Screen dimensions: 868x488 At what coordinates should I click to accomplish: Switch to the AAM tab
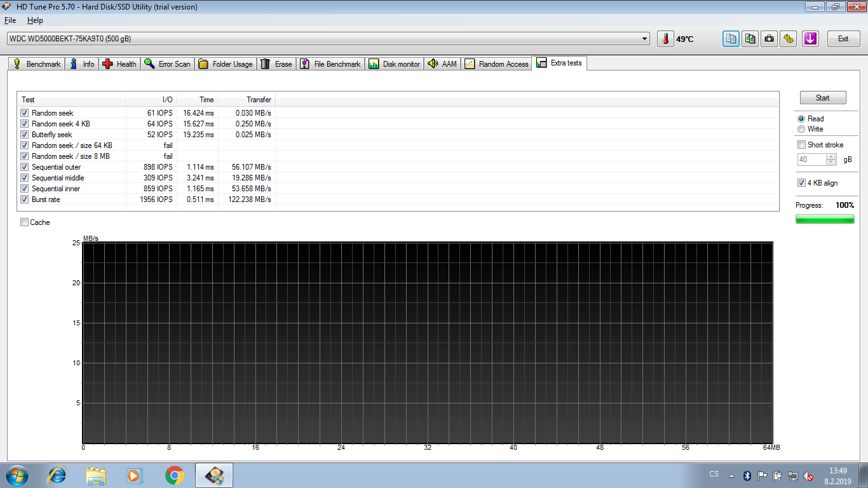442,64
